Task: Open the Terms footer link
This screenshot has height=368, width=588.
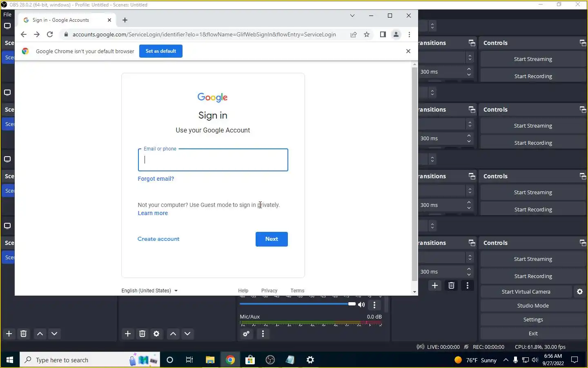Action: (x=297, y=291)
